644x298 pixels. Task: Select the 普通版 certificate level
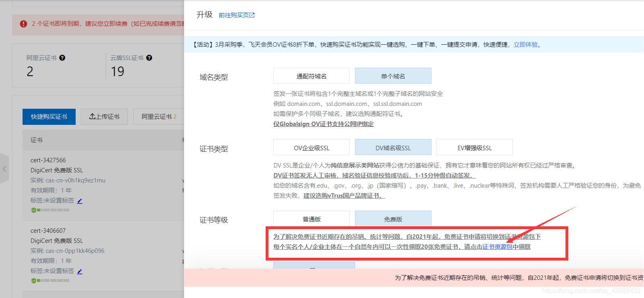tap(311, 219)
